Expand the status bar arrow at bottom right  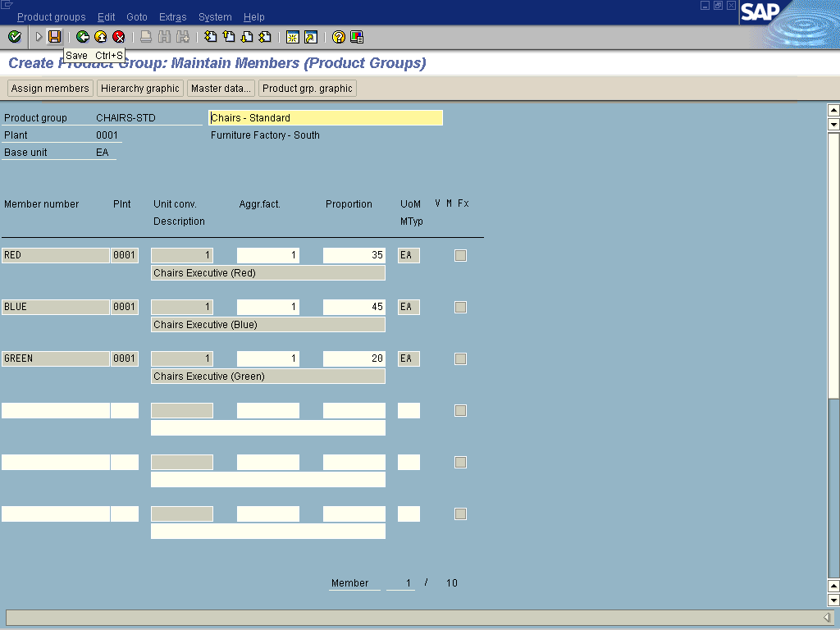coord(827,617)
